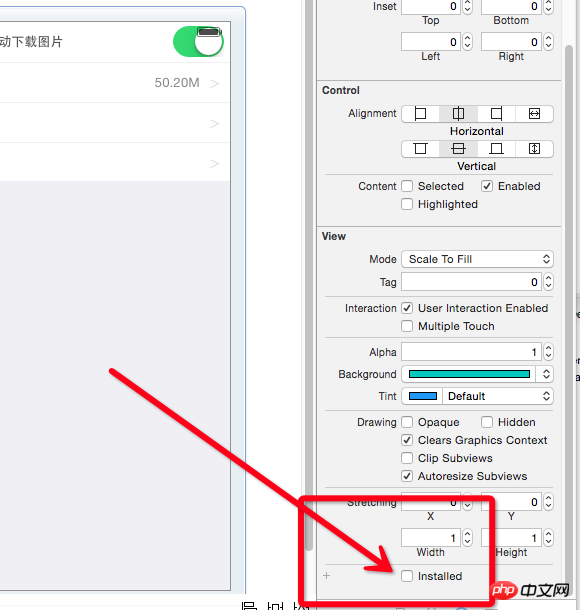This screenshot has height=610, width=580.
Task: Select center vertical alignment icon
Action: coord(458,149)
